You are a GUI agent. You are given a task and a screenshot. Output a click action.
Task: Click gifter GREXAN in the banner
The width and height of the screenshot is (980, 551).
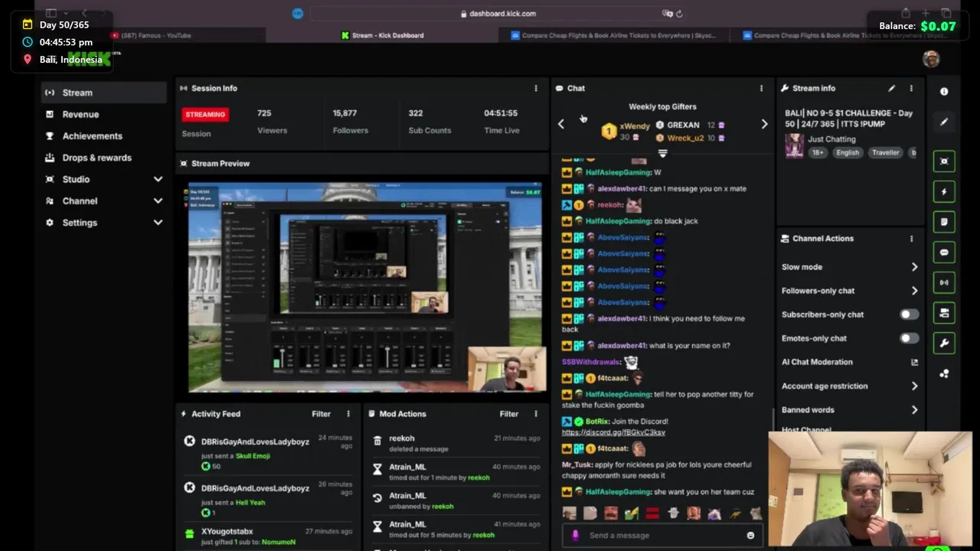[x=683, y=125]
